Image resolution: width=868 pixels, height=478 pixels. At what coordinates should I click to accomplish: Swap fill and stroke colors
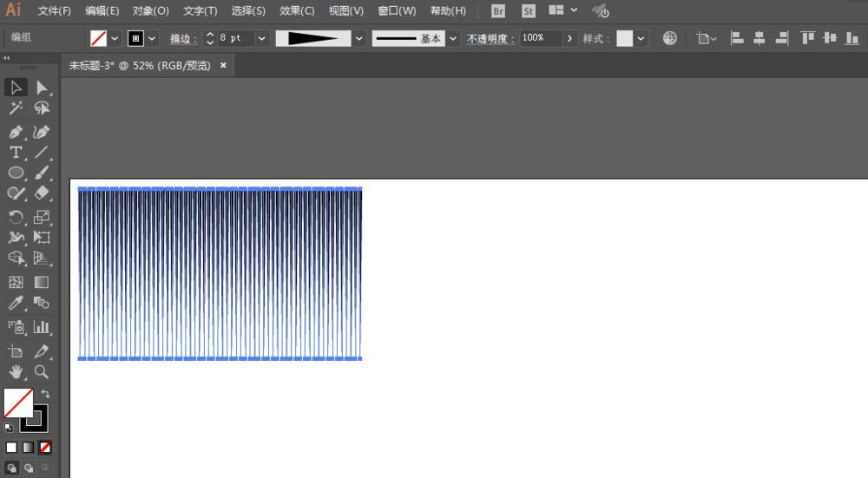[46, 394]
